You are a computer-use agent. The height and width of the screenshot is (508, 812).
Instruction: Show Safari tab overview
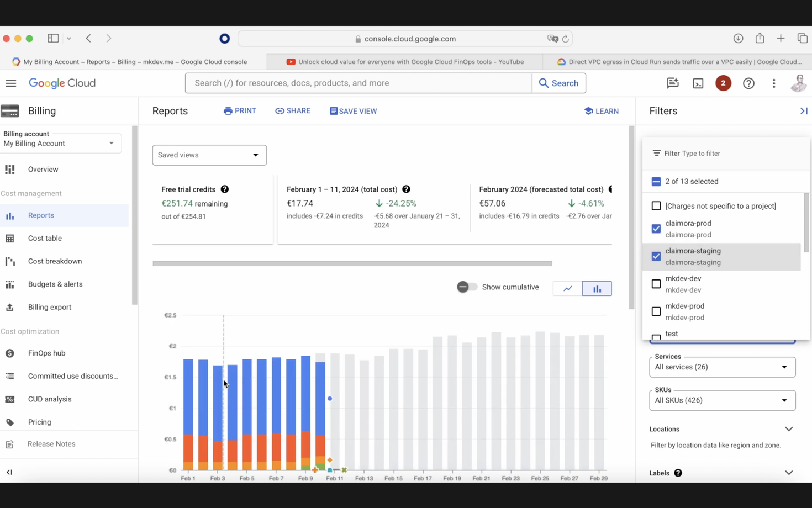[802, 38]
